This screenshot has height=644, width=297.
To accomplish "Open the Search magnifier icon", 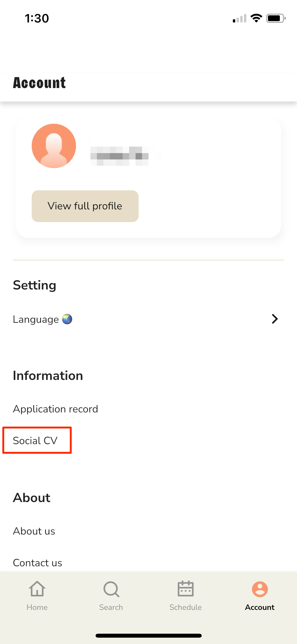I will 111,589.
